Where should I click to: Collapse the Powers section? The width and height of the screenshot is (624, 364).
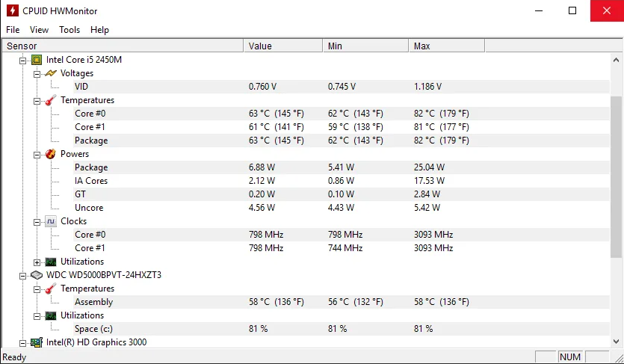(37, 155)
